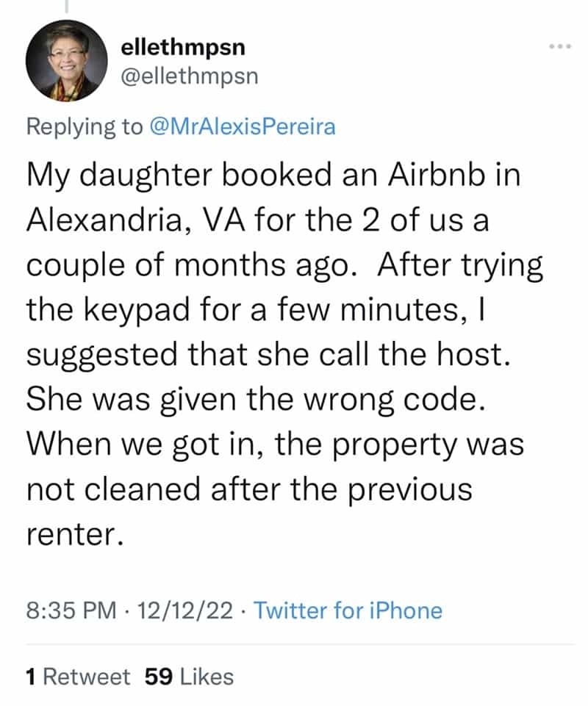Click the thread connector line above avatar
The height and width of the screenshot is (706, 588).
click(66, 7)
